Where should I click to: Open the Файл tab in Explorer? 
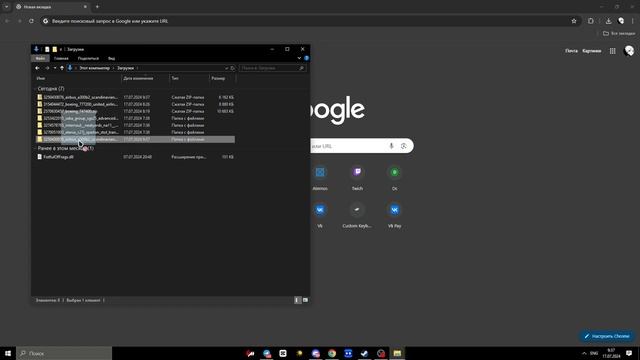[x=40, y=58]
